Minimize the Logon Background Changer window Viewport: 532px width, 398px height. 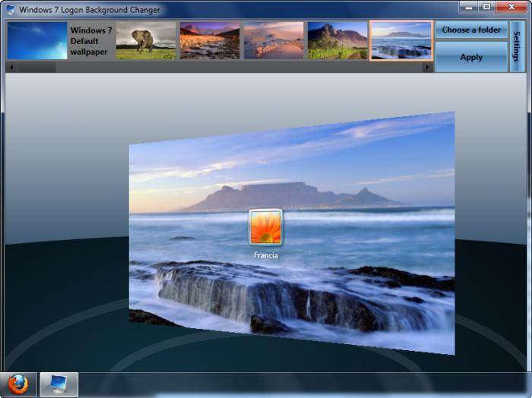point(469,7)
